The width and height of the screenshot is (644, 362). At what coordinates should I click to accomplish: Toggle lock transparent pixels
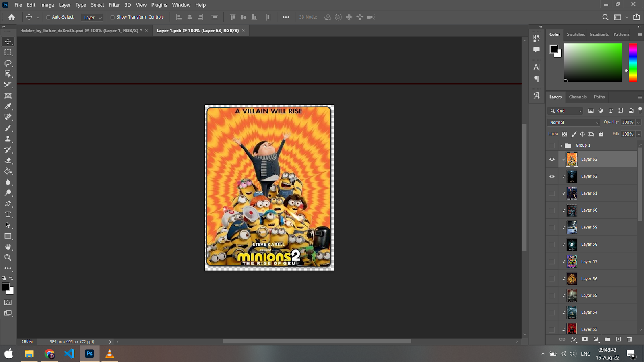coord(564,134)
